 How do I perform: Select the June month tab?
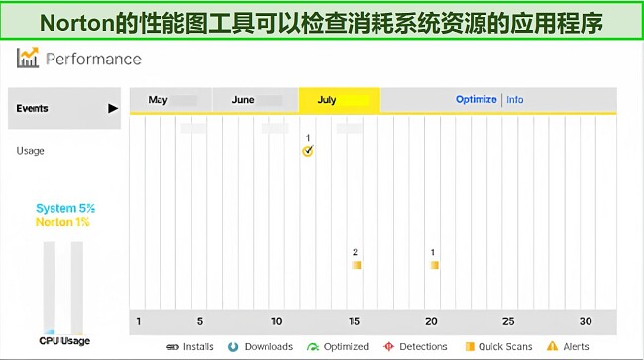pyautogui.click(x=256, y=100)
